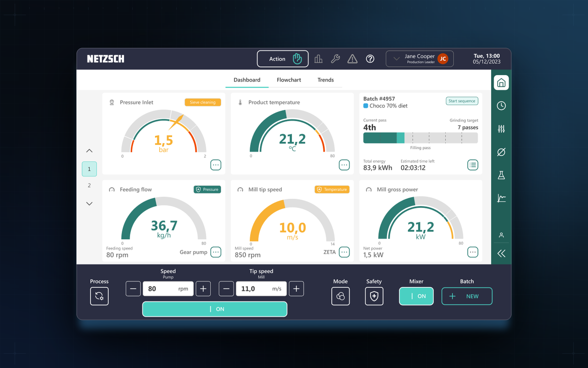Open the sliders settings sidebar icon

pyautogui.click(x=501, y=129)
